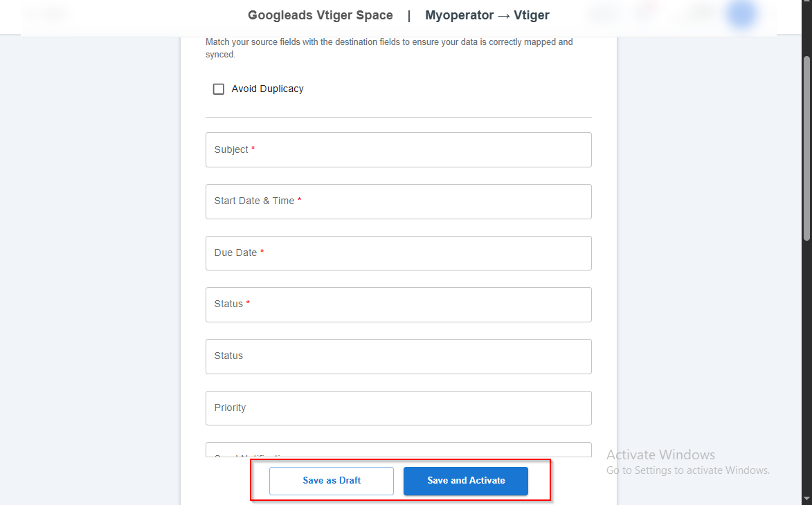Select the Due Date field
This screenshot has width=812, height=505.
coord(398,253)
